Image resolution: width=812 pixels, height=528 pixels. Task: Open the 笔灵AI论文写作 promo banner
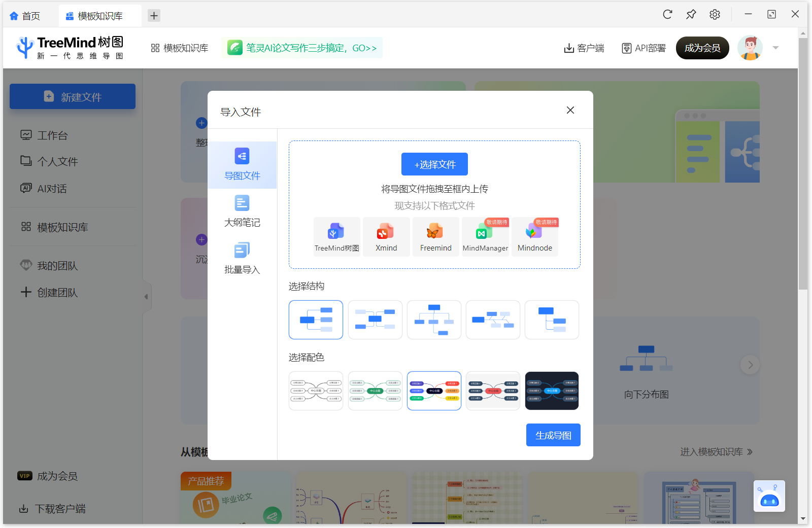(302, 48)
